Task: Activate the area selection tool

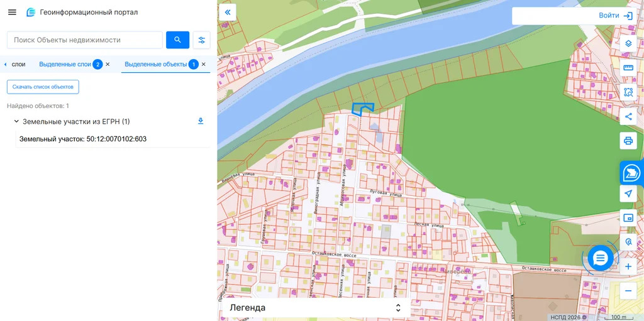Action: (628, 92)
